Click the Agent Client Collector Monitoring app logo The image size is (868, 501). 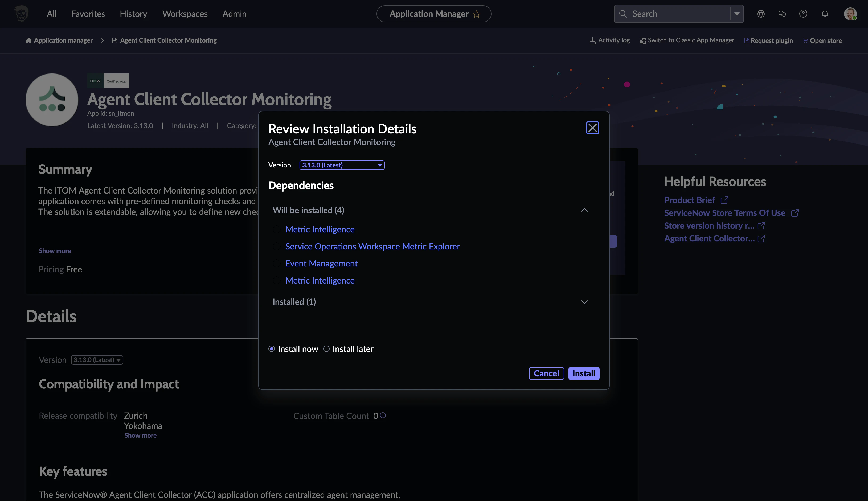pos(52,100)
